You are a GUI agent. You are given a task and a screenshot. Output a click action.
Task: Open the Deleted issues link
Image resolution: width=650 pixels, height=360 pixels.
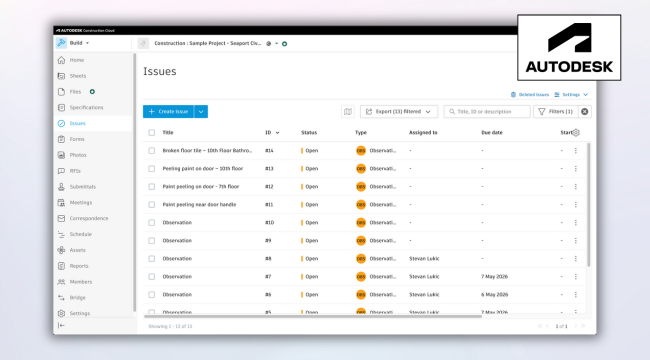click(530, 95)
